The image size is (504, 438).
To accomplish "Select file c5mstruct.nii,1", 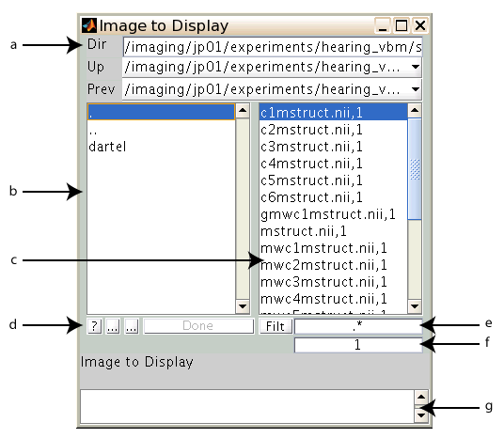I will (333, 180).
